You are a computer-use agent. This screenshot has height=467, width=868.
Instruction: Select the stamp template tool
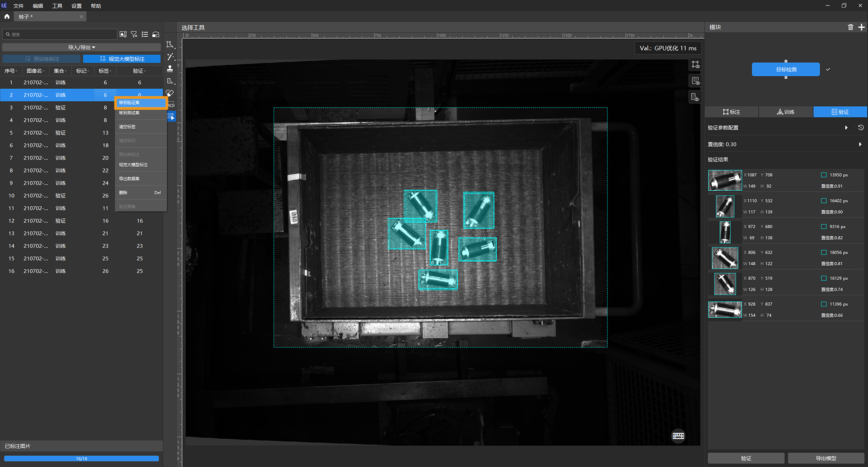point(170,69)
